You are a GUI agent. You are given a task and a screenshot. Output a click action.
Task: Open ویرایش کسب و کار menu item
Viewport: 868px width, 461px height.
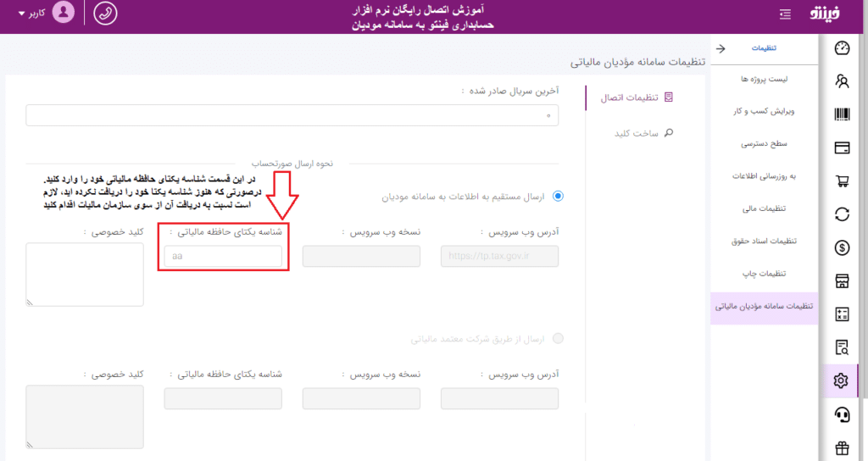click(764, 111)
